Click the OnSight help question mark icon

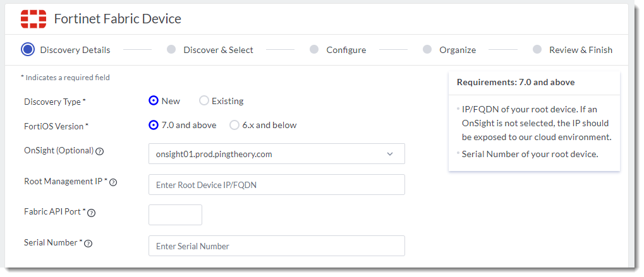coord(100,151)
